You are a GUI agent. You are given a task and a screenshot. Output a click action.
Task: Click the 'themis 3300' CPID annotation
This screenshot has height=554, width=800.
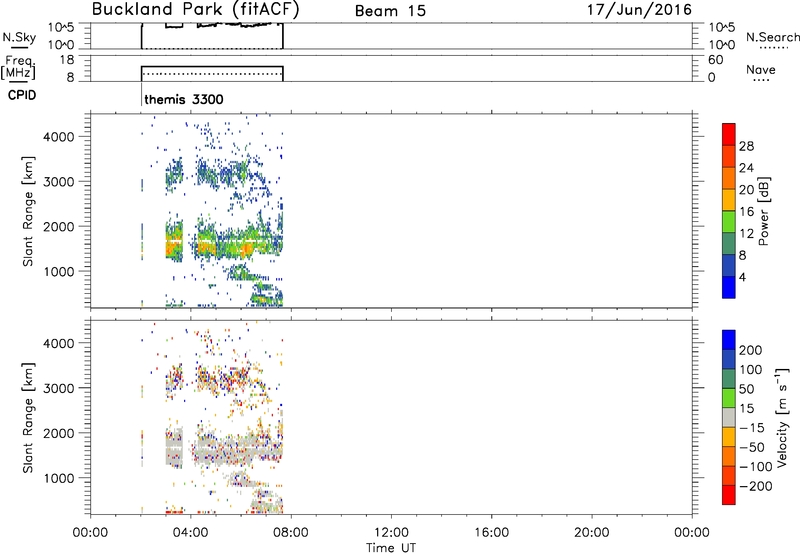tap(184, 99)
